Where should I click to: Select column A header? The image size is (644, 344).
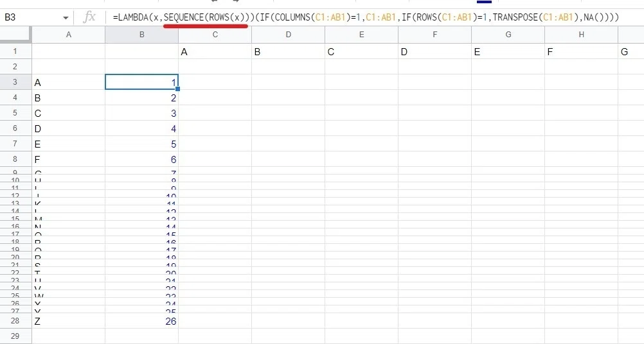(69, 35)
